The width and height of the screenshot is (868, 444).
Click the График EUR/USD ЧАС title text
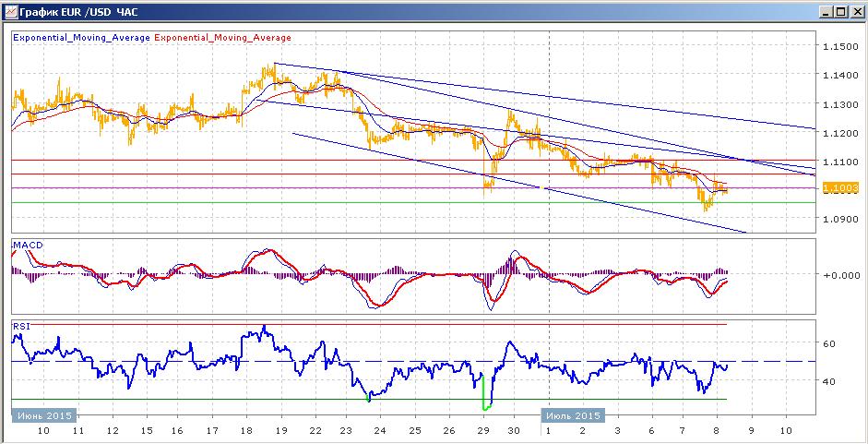pyautogui.click(x=78, y=12)
